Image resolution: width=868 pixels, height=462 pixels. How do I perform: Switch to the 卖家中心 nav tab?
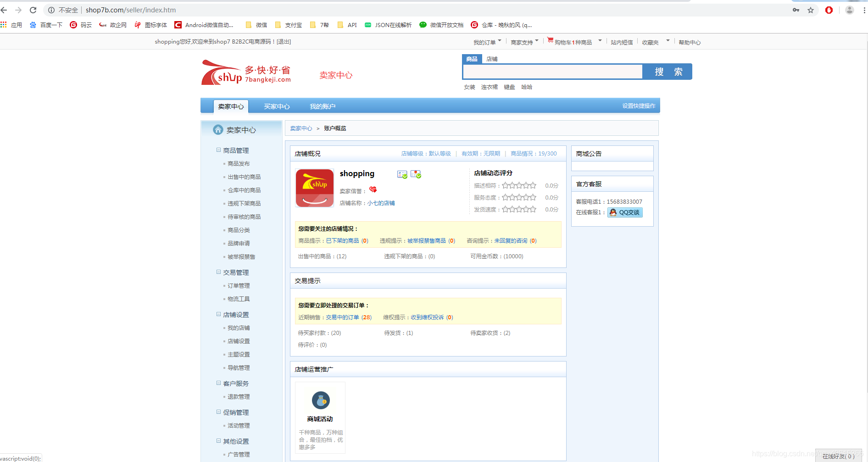(x=231, y=106)
